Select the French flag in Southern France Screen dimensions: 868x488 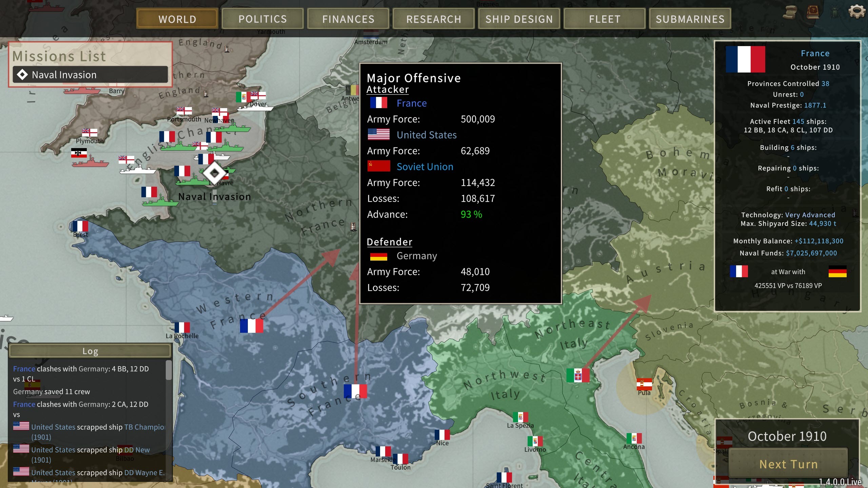click(x=355, y=391)
